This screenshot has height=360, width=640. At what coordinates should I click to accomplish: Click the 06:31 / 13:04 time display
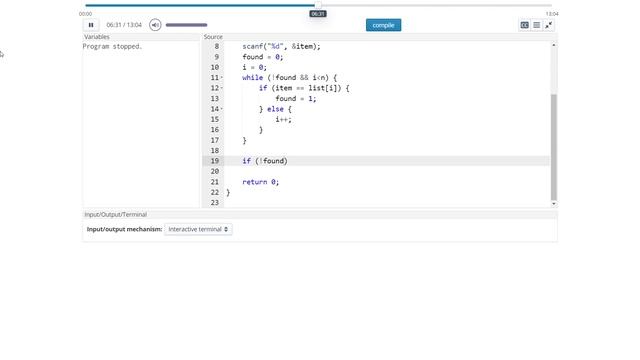124,25
